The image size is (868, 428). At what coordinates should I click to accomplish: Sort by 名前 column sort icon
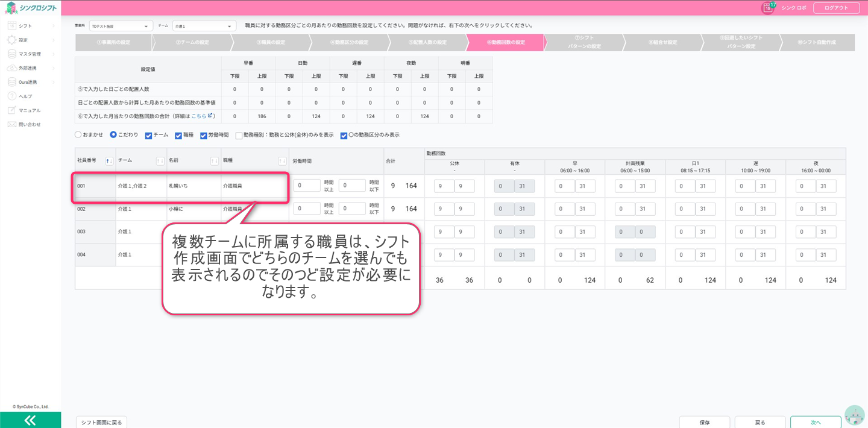point(215,161)
